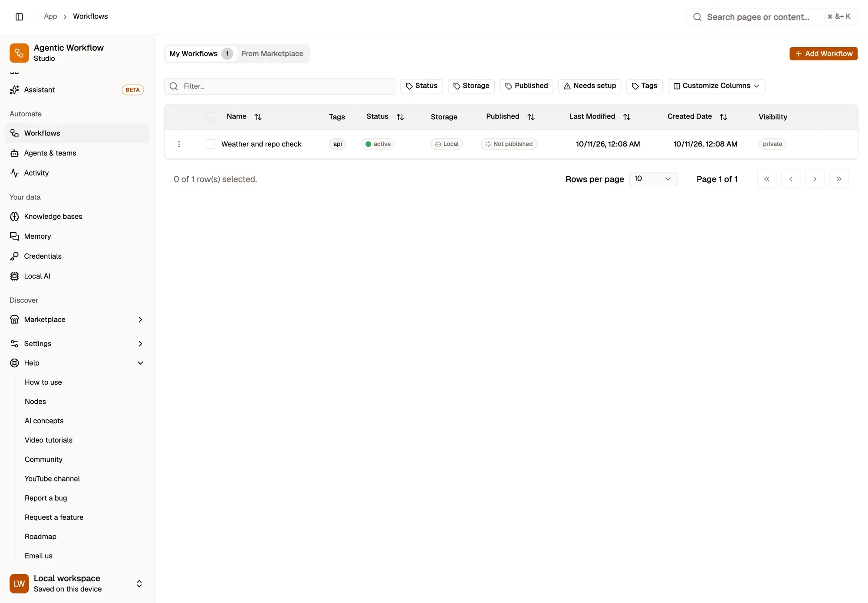Open the How to use help item
Image resolution: width=868 pixels, height=603 pixels.
[x=43, y=382]
